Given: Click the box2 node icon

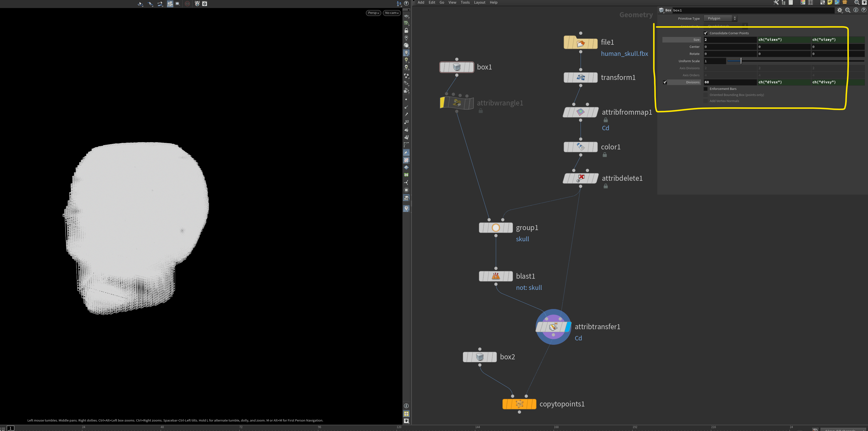Looking at the screenshot, I should (479, 357).
